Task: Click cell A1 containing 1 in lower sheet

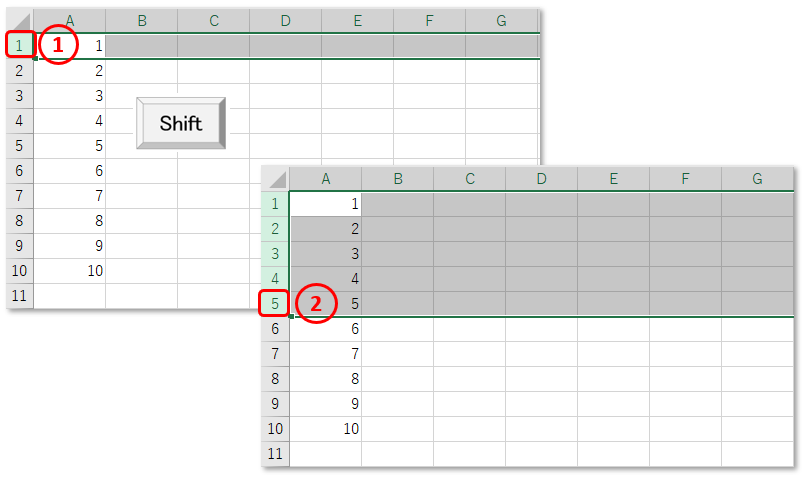Action: pyautogui.click(x=326, y=204)
